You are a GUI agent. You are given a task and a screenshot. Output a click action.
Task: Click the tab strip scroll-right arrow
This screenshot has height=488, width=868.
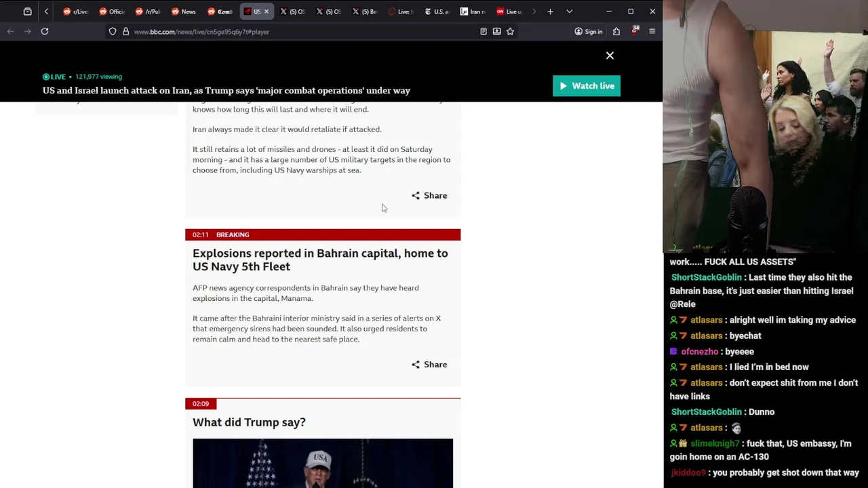[534, 12]
